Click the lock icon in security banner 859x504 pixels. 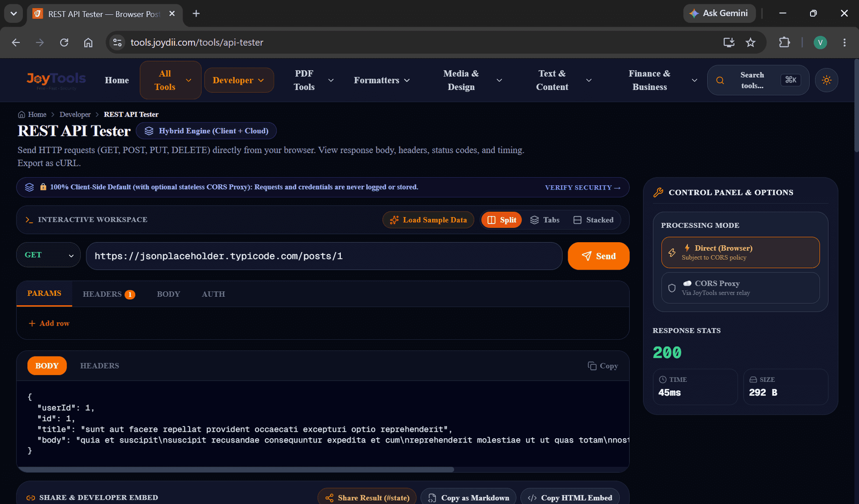[x=43, y=187]
